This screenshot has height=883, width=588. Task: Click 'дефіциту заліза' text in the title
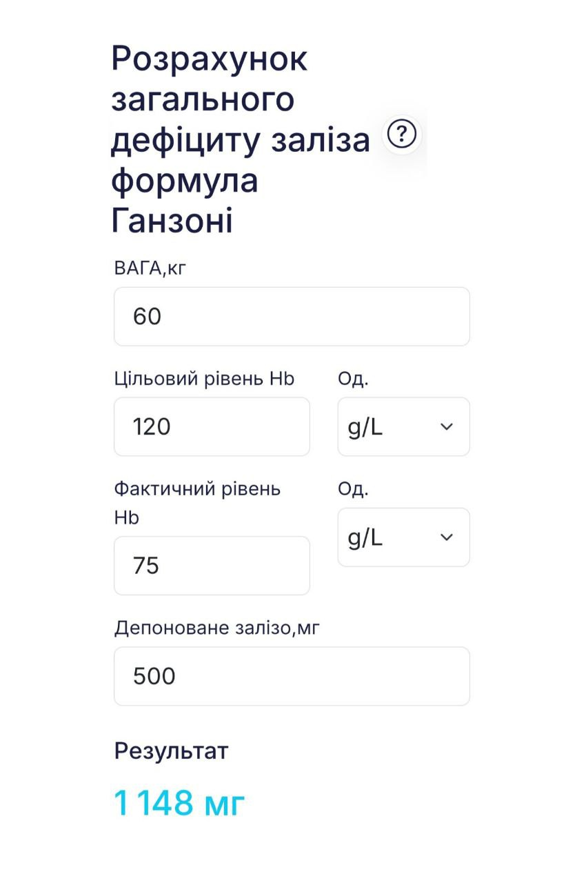pyautogui.click(x=241, y=140)
